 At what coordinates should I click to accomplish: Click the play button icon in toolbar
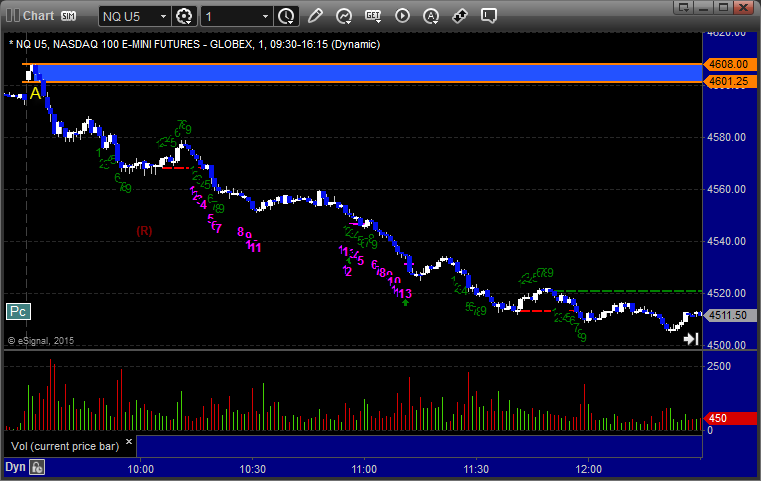point(402,16)
